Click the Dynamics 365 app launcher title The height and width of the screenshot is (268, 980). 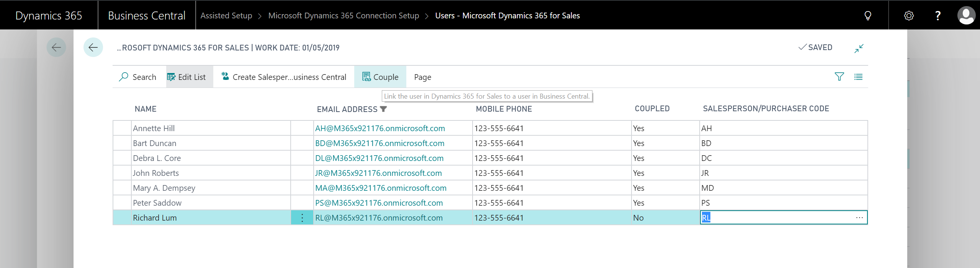point(49,15)
